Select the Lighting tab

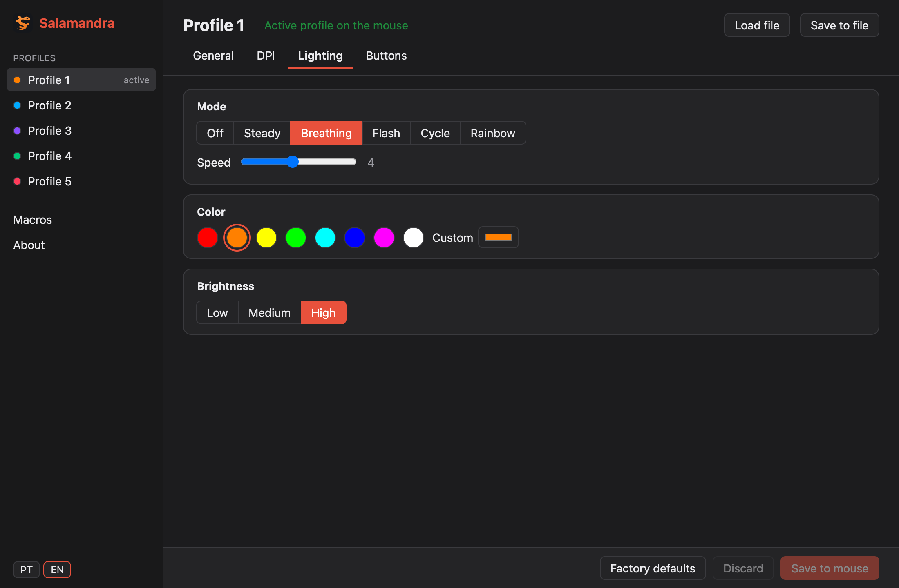320,56
